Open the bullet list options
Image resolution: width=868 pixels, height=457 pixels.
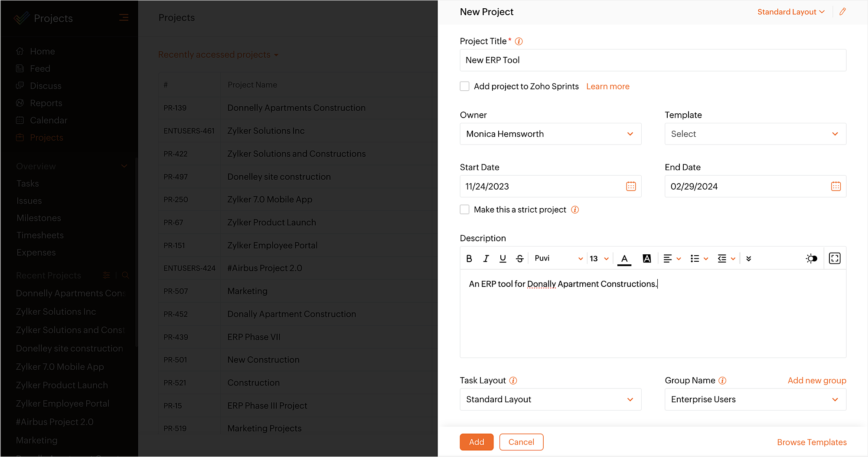pos(699,259)
